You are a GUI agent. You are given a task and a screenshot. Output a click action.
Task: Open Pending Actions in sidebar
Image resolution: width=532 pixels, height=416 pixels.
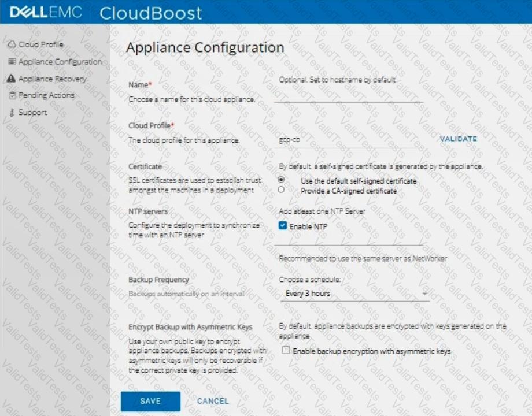[46, 95]
